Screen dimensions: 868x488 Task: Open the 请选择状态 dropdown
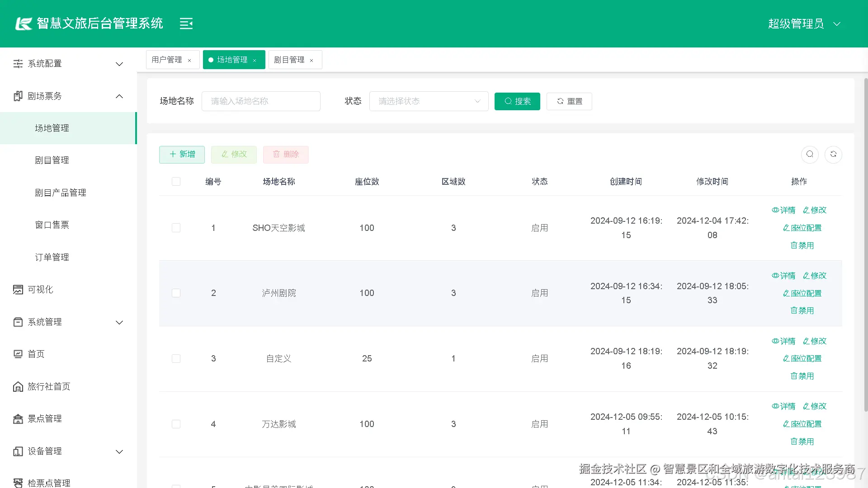(x=429, y=101)
